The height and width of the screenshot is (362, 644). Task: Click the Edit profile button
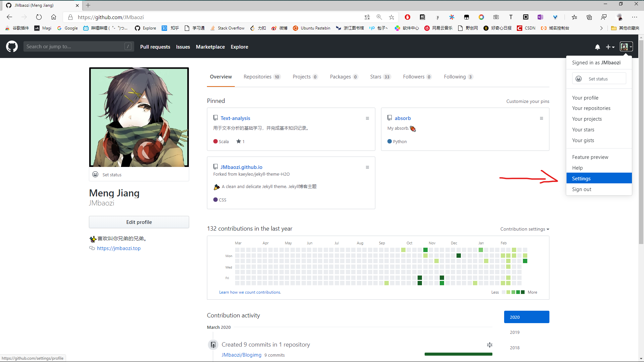click(x=139, y=222)
